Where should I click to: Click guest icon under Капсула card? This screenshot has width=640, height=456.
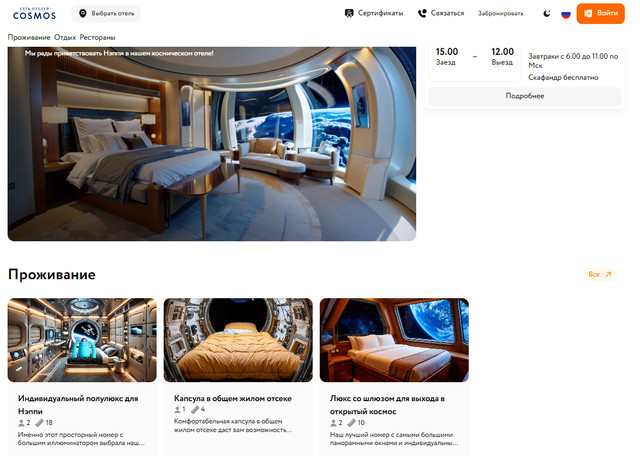[177, 409]
